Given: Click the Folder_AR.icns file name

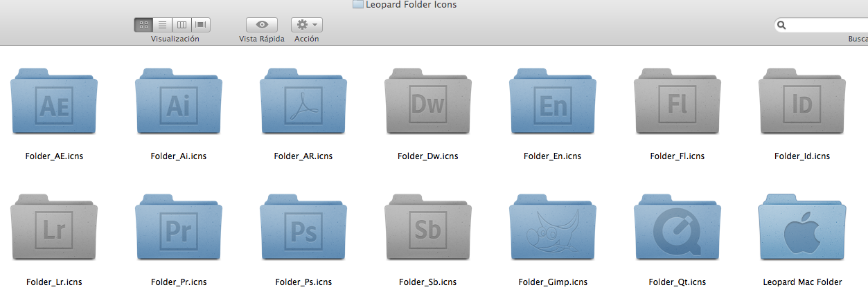Looking at the screenshot, I should click(x=303, y=156).
